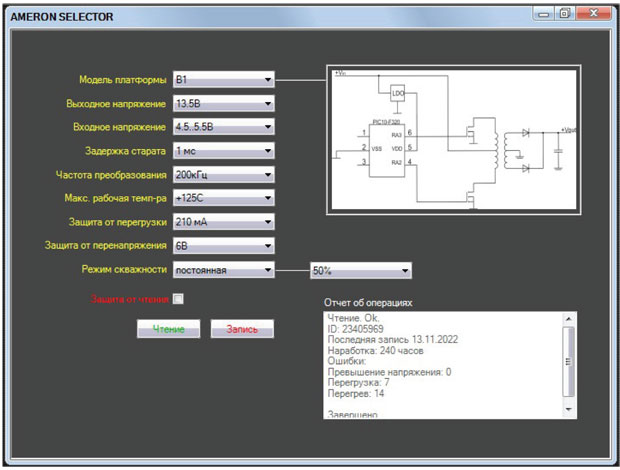
Task: Enable the Защита от чтения checkbox
Action: (x=178, y=299)
